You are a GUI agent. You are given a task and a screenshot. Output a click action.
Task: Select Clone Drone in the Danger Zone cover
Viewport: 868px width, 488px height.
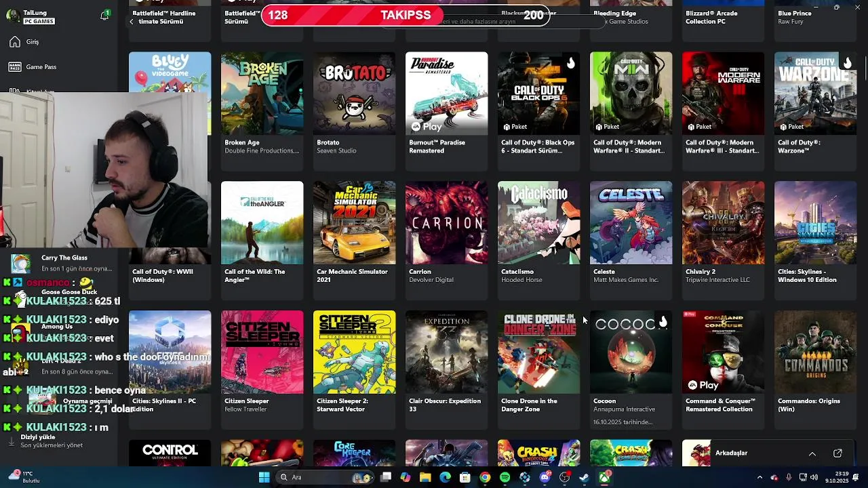pyautogui.click(x=538, y=352)
